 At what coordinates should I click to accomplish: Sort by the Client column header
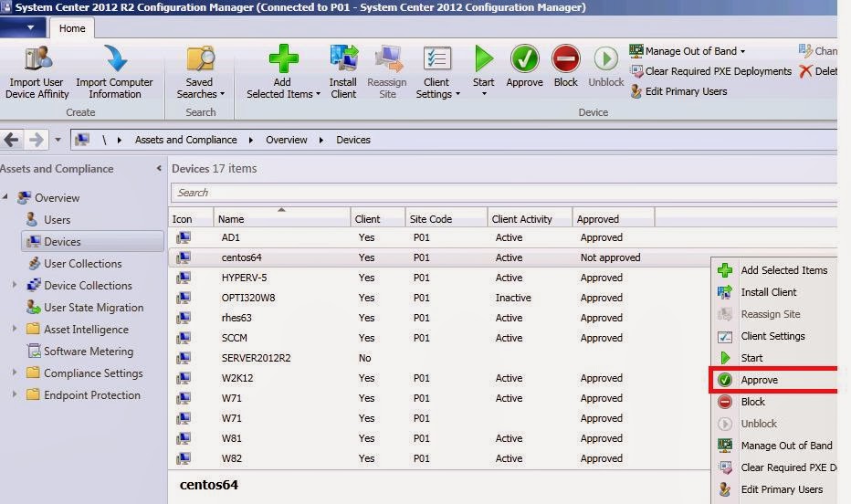378,218
